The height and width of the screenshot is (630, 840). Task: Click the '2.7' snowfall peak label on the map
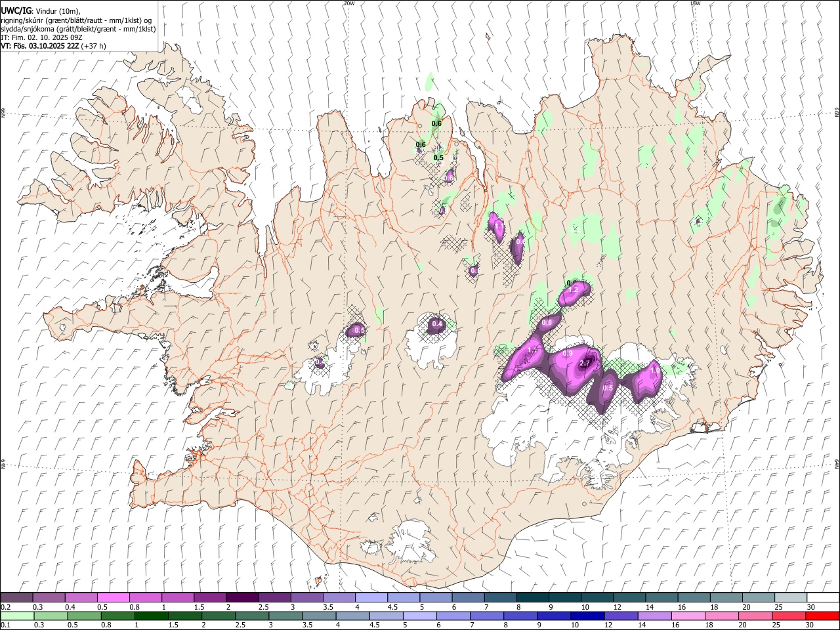pos(586,363)
